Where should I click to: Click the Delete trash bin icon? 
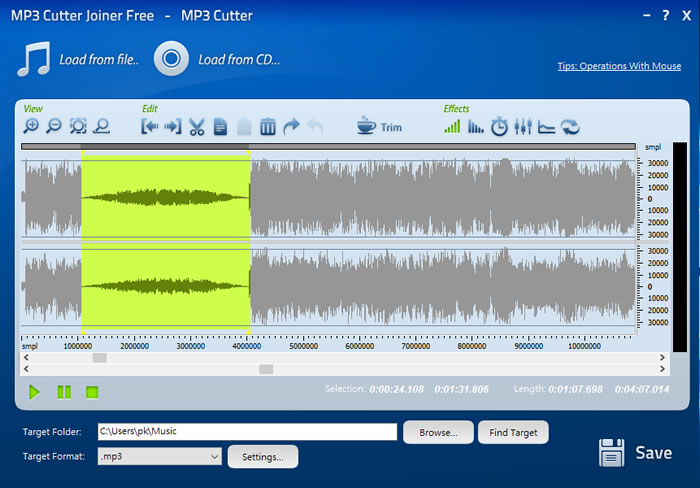click(x=268, y=127)
